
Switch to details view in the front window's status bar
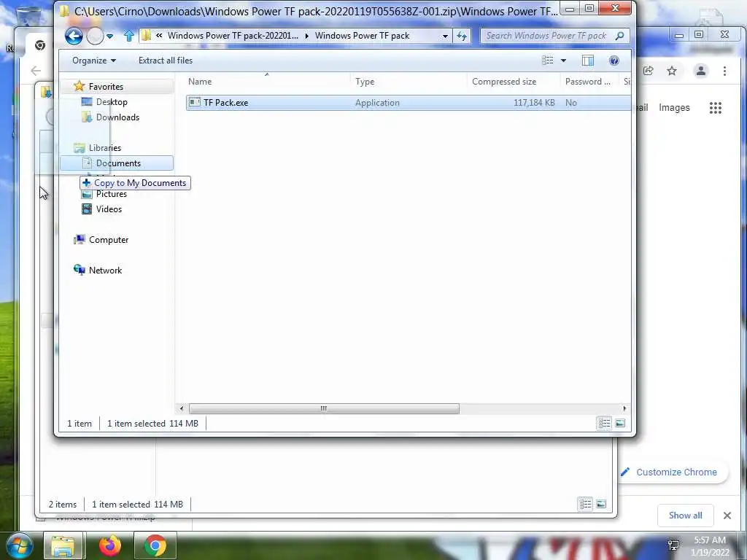pos(604,423)
